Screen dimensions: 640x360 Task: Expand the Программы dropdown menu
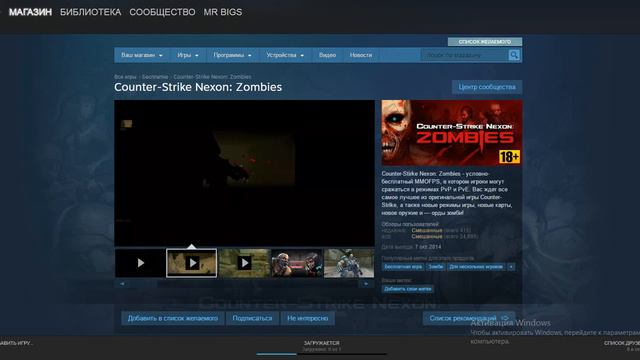tap(232, 55)
